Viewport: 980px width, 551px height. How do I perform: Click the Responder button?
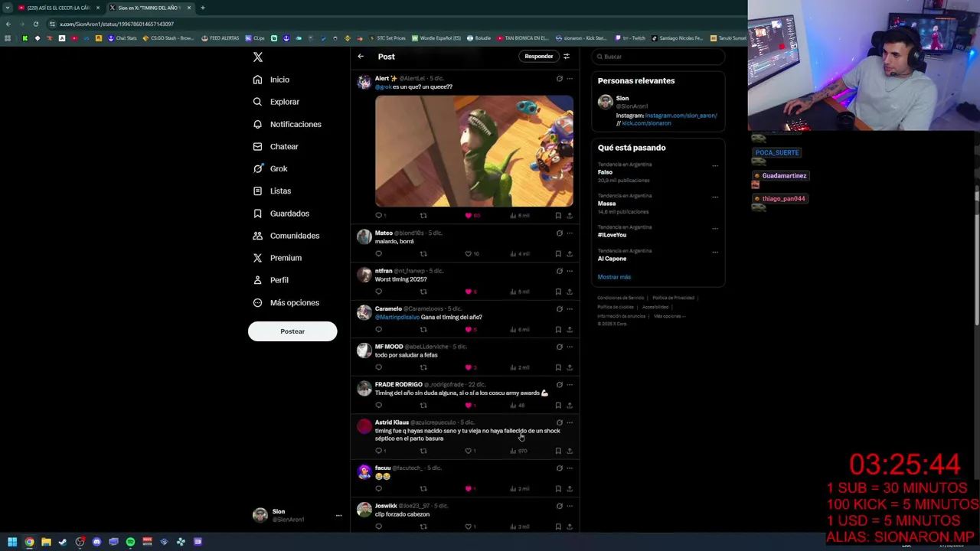click(538, 56)
